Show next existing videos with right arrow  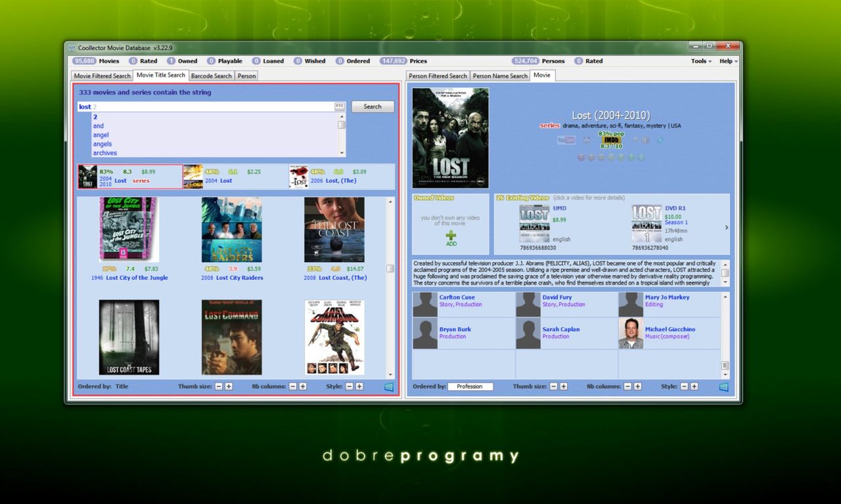(x=726, y=227)
